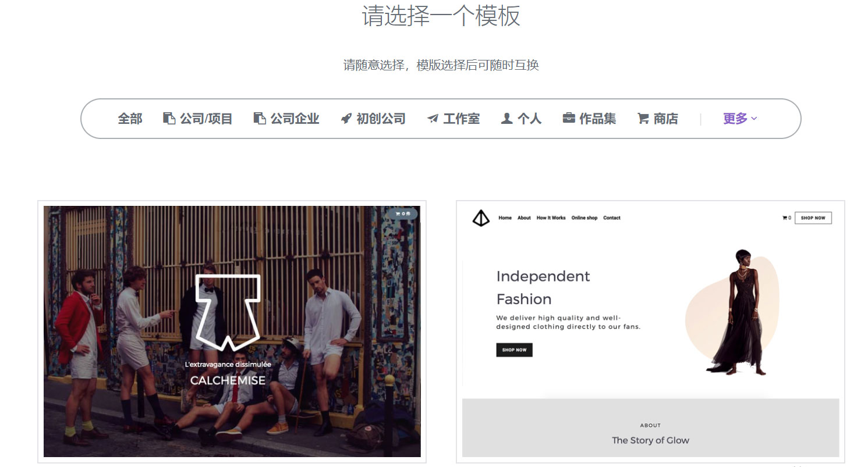This screenshot has height=467, width=868.
Task: Click the Online shop nav link
Action: [584, 218]
